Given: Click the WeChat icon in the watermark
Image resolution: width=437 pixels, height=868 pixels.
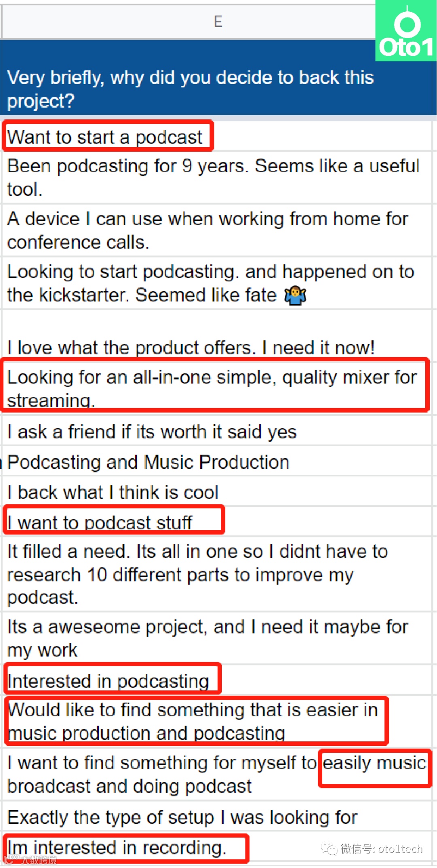Looking at the screenshot, I should pos(329,848).
